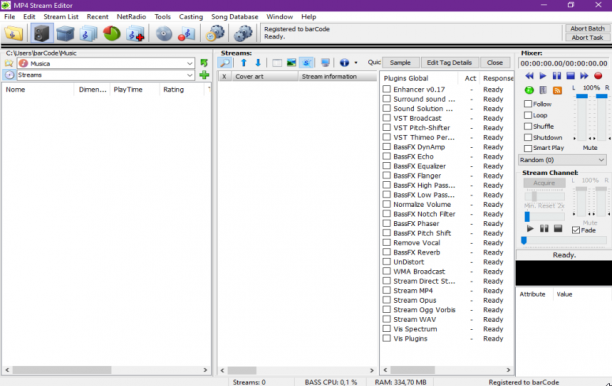Open the NetRadio menu
Screen dimensions: 612x386
(x=131, y=17)
